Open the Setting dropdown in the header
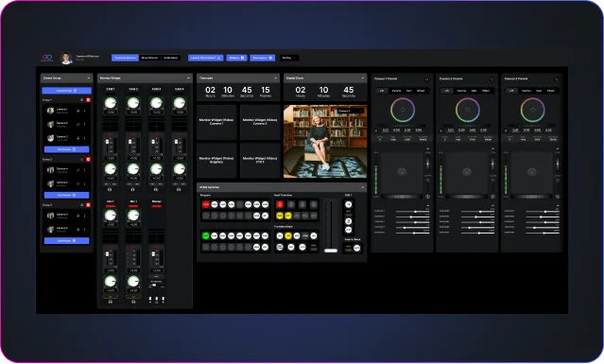Image resolution: width=604 pixels, height=364 pixels. coord(289,58)
